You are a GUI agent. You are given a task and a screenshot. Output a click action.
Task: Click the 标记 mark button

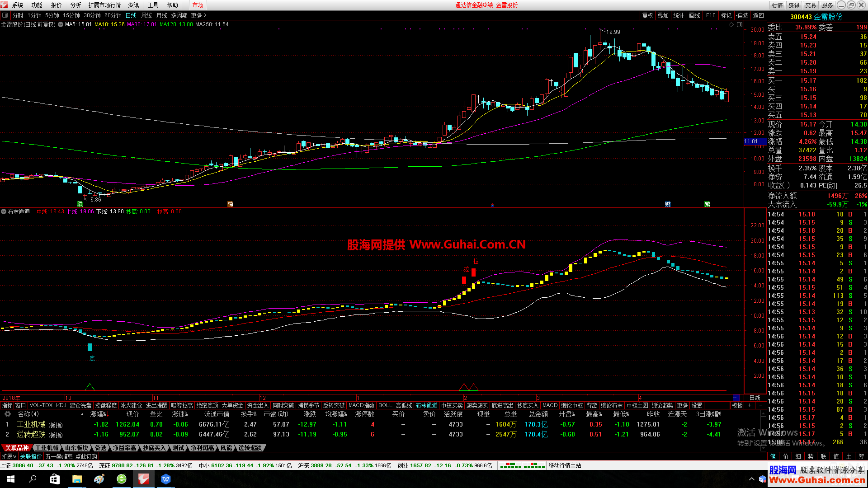tap(726, 15)
